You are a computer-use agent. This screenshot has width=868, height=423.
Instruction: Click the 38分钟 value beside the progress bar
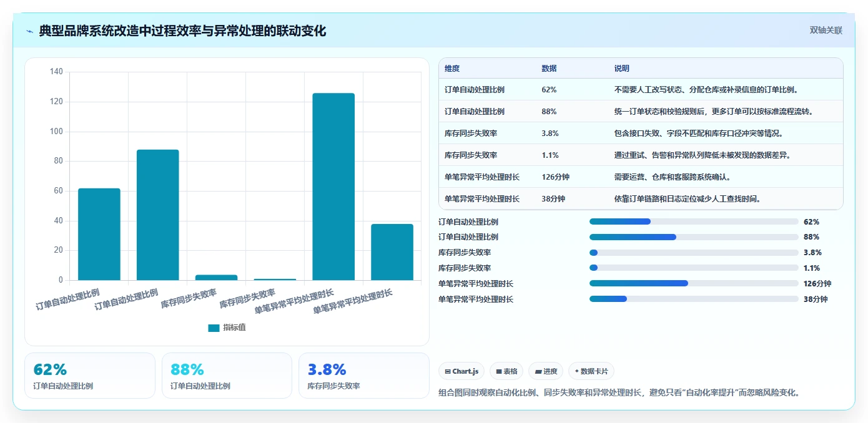[816, 299]
